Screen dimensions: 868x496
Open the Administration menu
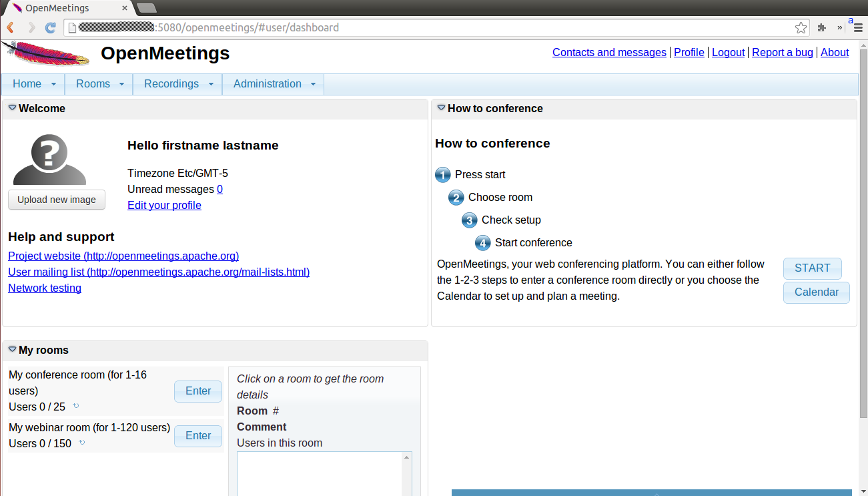[x=273, y=84]
